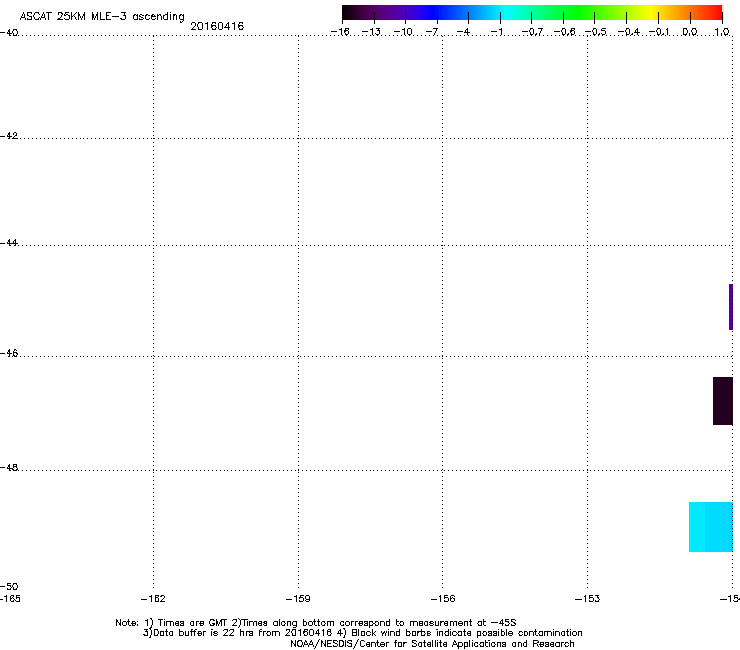Select the cyan data patch near -49 latitude

[x=711, y=527]
